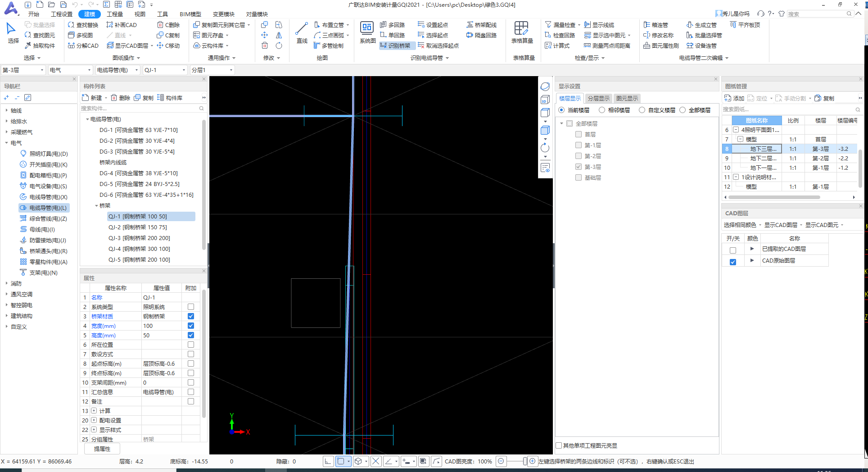Open the QJ-1 component dropdown
Screen dimensions: 868x472
tap(165, 70)
